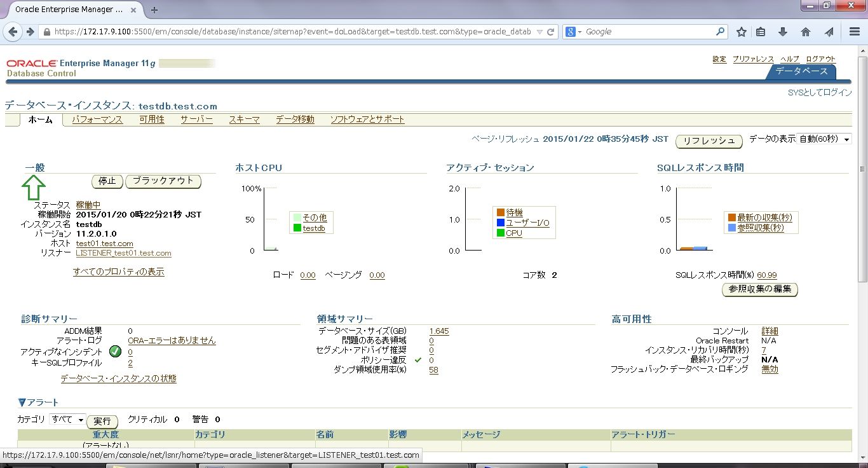
Task: Click the SYSとしてログイン link
Action: click(820, 92)
